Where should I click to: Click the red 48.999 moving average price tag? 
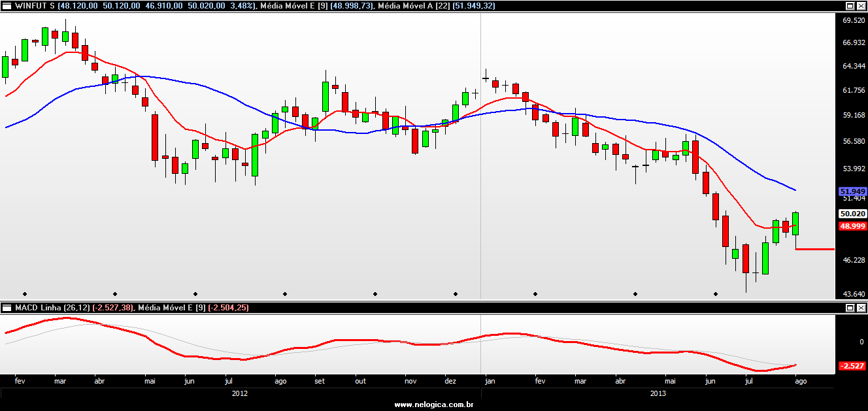[x=852, y=226]
